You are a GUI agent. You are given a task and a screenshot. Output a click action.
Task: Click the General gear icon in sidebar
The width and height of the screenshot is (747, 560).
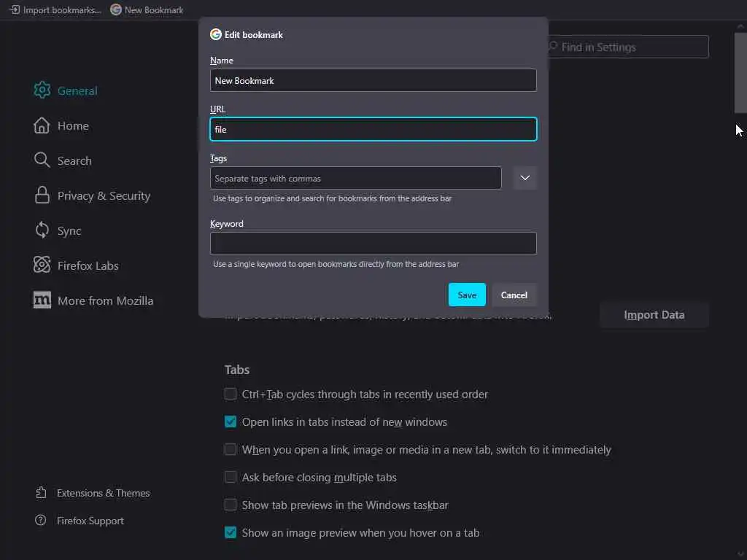pos(42,90)
